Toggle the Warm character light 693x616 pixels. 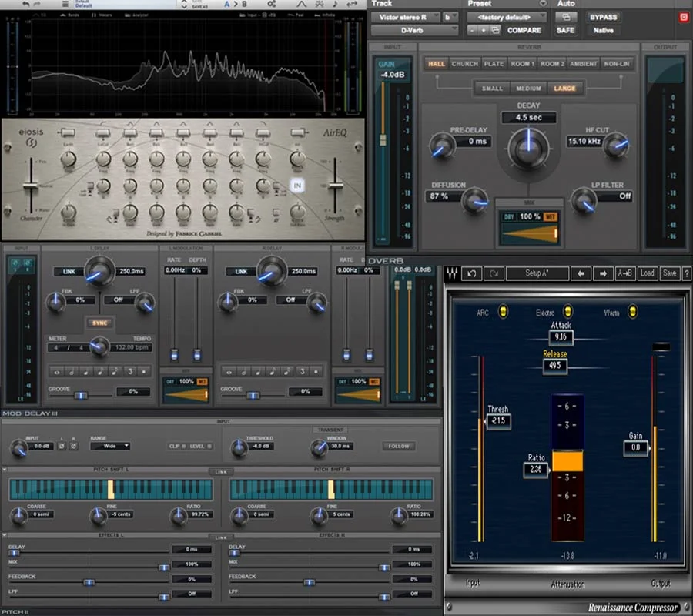(633, 312)
